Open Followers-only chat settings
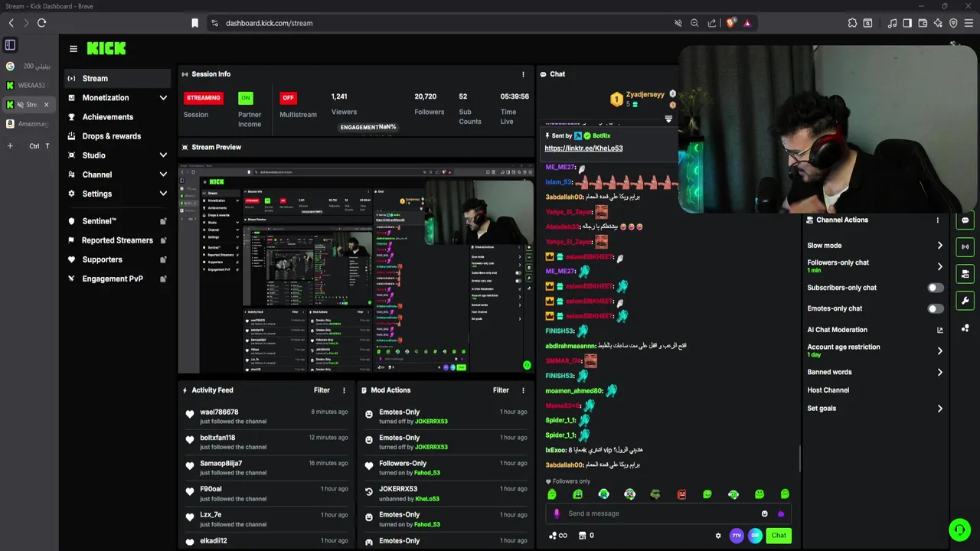The width and height of the screenshot is (980, 551). 875,266
